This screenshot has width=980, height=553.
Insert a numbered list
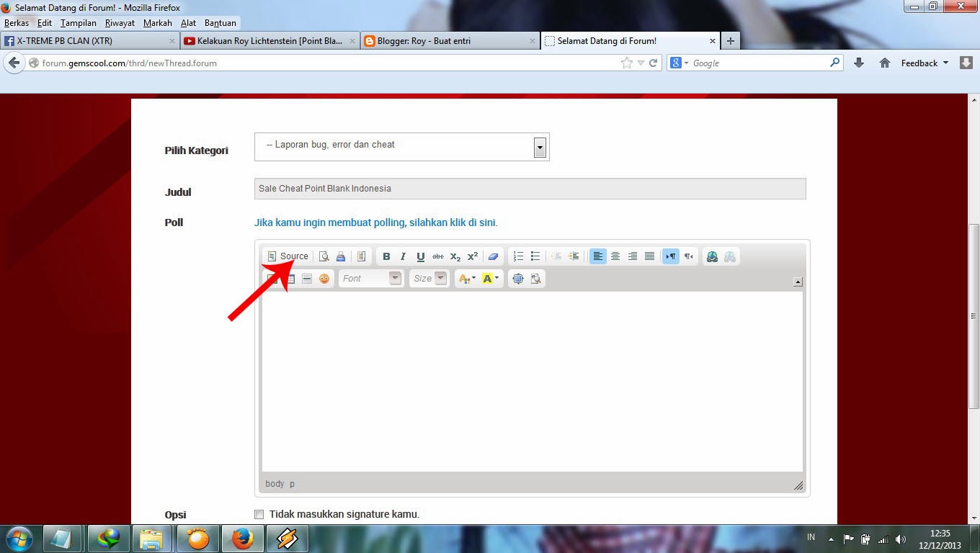click(518, 256)
